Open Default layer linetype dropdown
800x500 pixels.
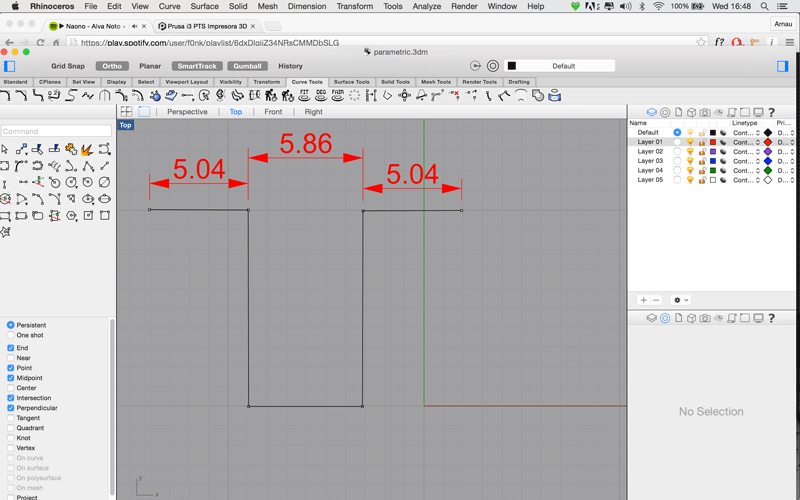(746, 133)
